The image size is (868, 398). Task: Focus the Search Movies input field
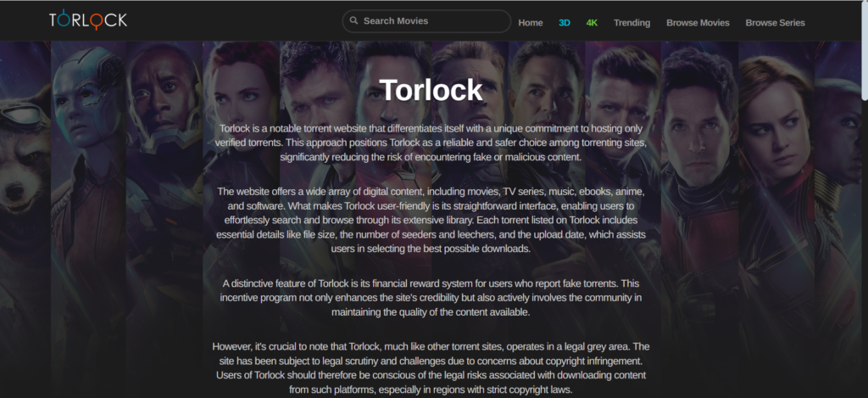coord(426,21)
